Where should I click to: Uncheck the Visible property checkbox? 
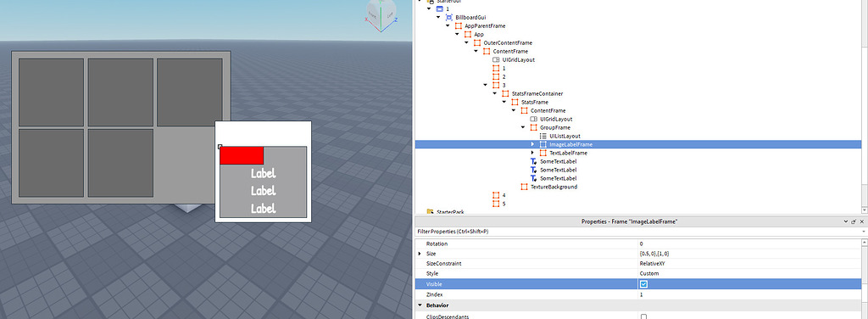(644, 284)
